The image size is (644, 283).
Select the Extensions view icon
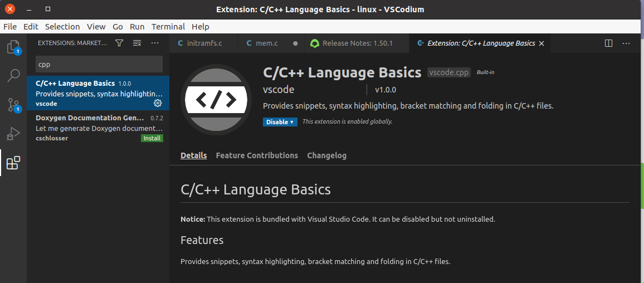13,163
